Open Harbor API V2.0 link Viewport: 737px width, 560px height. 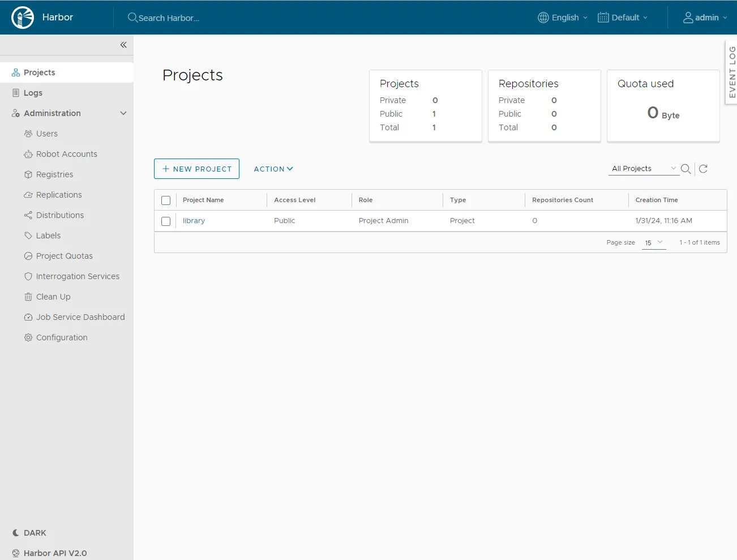[x=55, y=553]
